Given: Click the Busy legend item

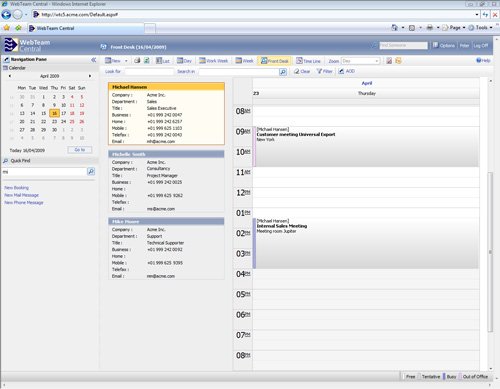Looking at the screenshot, I should [x=451, y=376].
